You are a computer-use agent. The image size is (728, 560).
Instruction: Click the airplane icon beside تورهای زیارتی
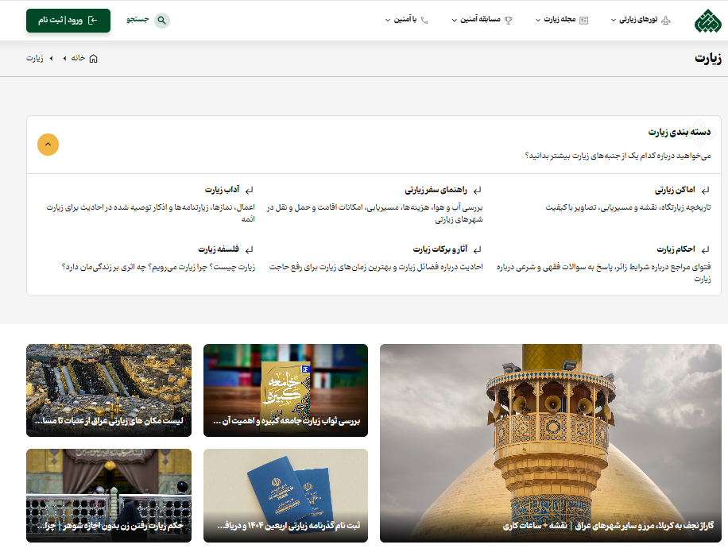(x=666, y=21)
